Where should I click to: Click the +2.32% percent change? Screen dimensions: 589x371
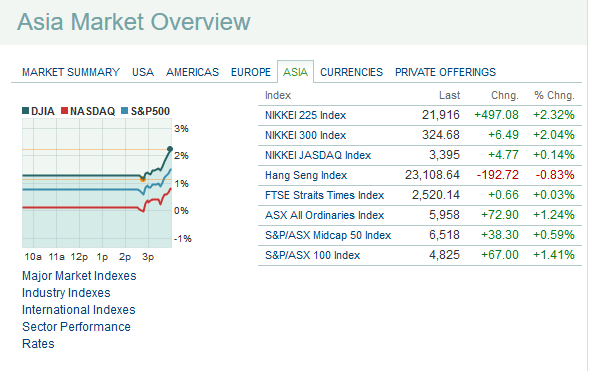554,115
